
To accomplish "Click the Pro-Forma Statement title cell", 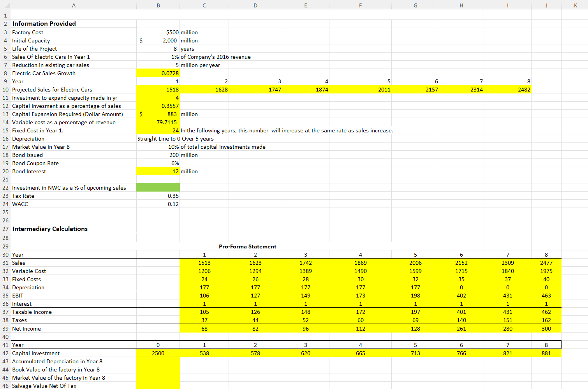I will coord(248,246).
